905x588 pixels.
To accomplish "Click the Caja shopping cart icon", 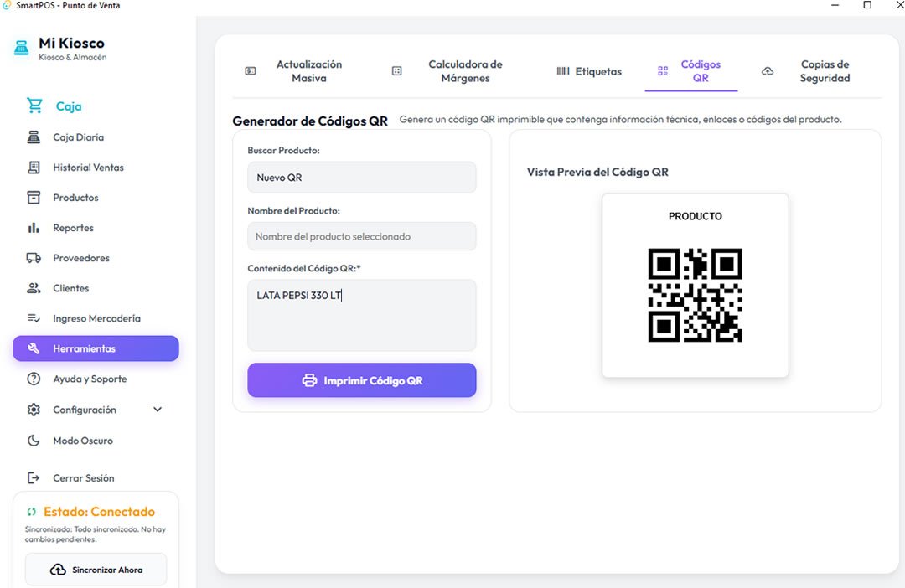I will [34, 106].
